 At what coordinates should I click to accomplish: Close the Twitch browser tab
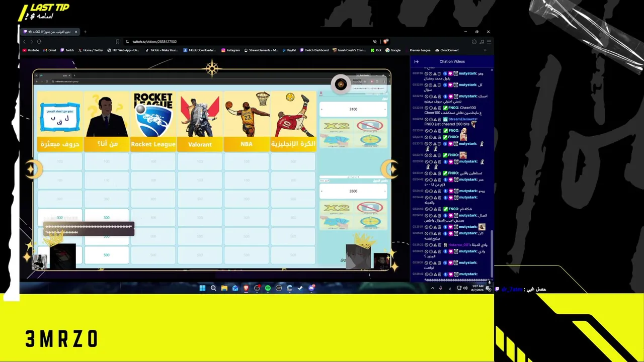click(x=76, y=32)
